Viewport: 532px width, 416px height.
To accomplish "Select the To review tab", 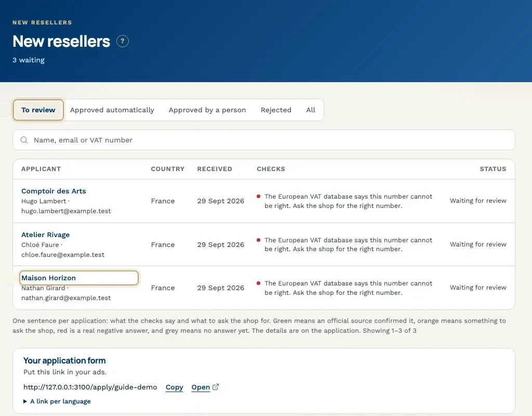I will [38, 110].
